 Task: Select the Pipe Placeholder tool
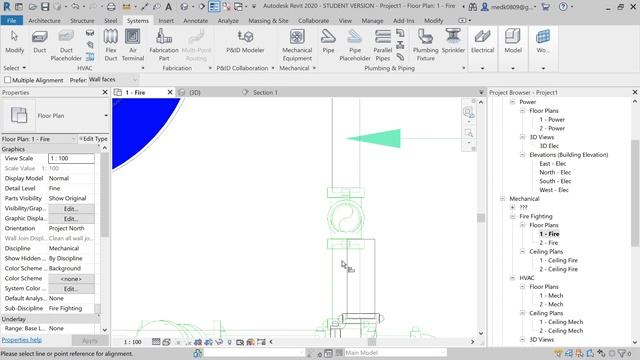click(355, 45)
